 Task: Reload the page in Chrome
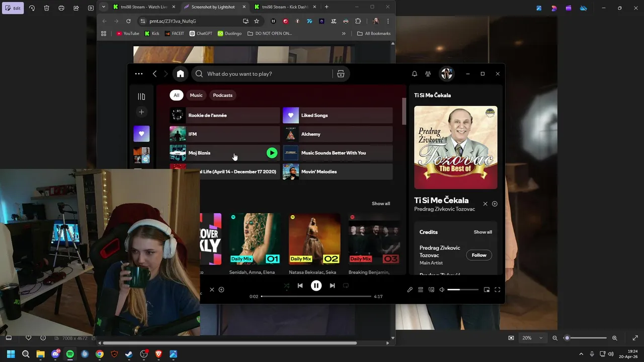pos(128,21)
